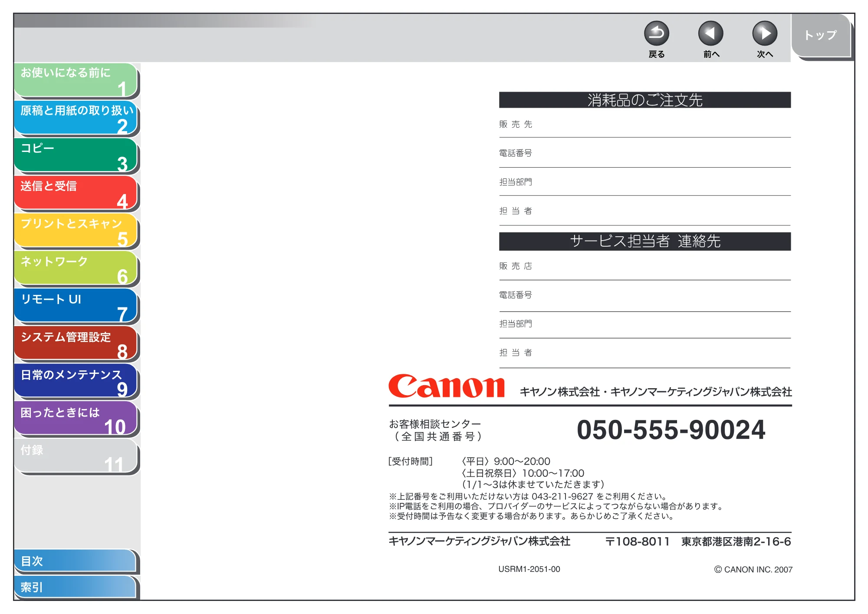Select the サービス担当者 連絡先 heading bar
This screenshot has height=614, width=868.
(x=645, y=241)
